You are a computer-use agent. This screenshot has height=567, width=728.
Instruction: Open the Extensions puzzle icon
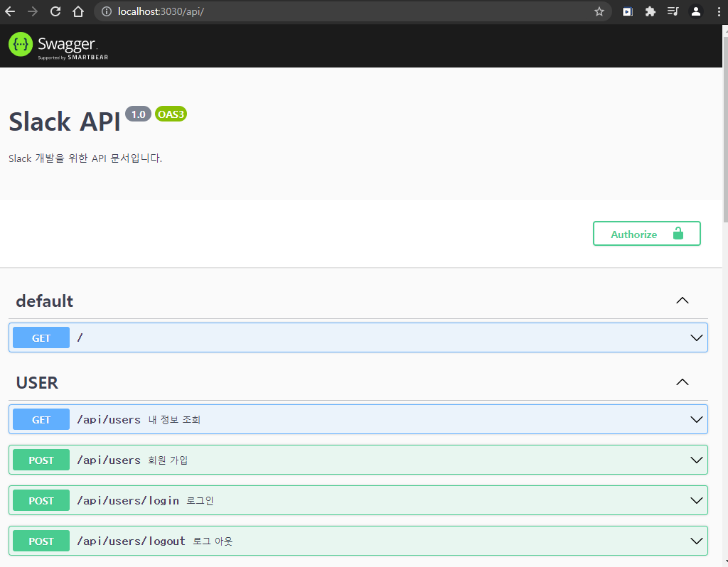point(651,11)
